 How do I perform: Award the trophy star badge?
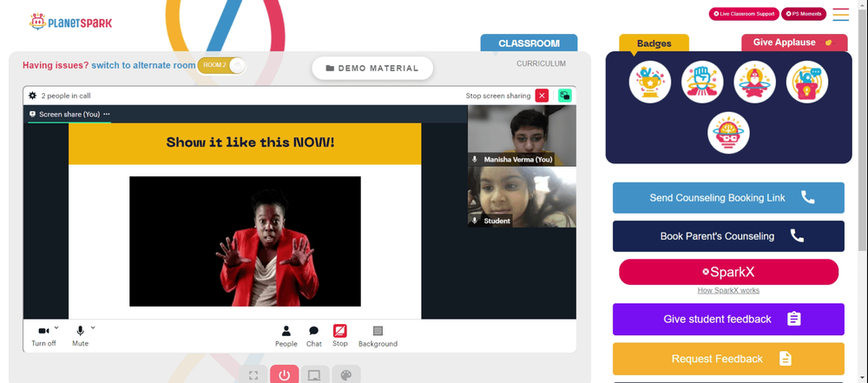click(650, 82)
